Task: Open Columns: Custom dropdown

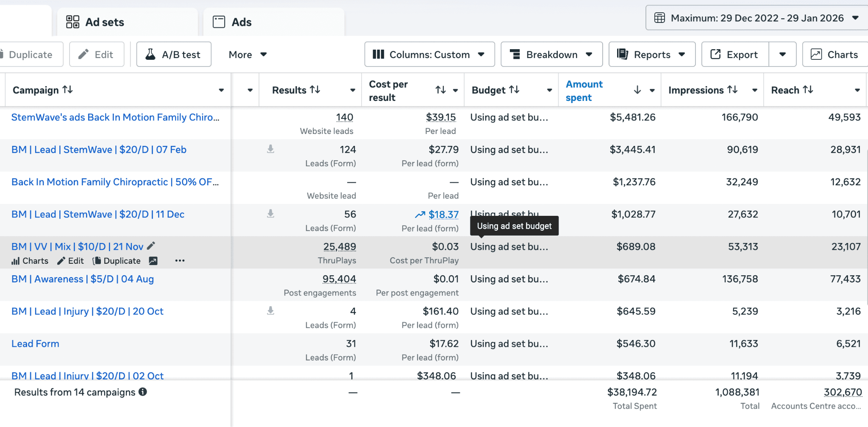Action: (x=429, y=54)
